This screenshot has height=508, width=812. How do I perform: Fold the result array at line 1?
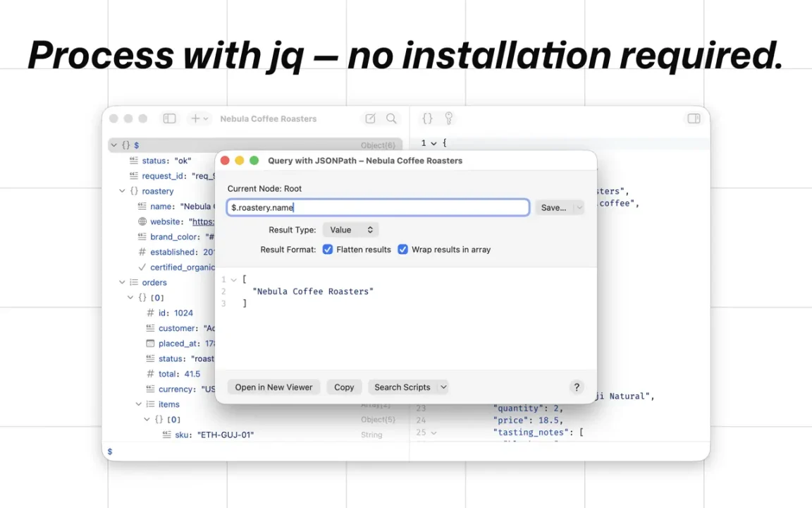[233, 280]
